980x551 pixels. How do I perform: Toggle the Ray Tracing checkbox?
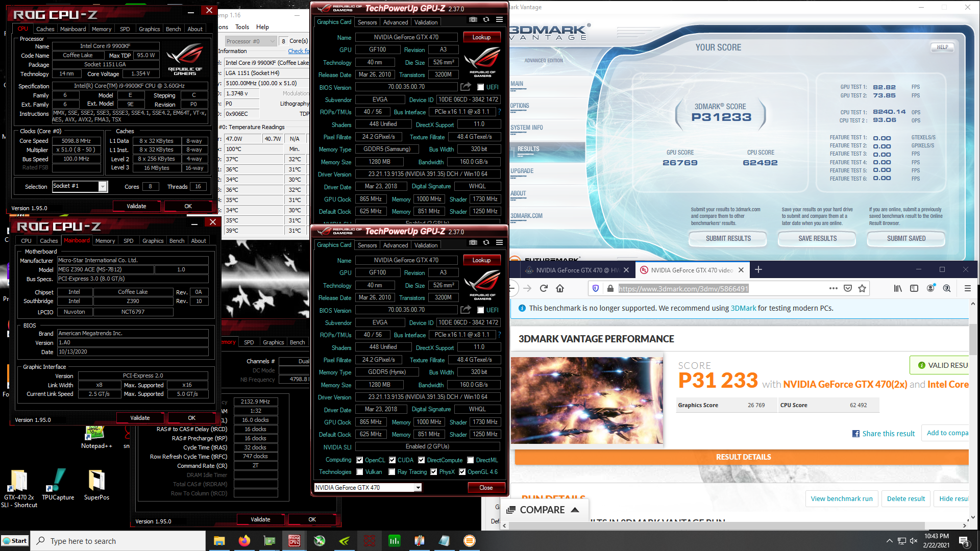click(392, 472)
